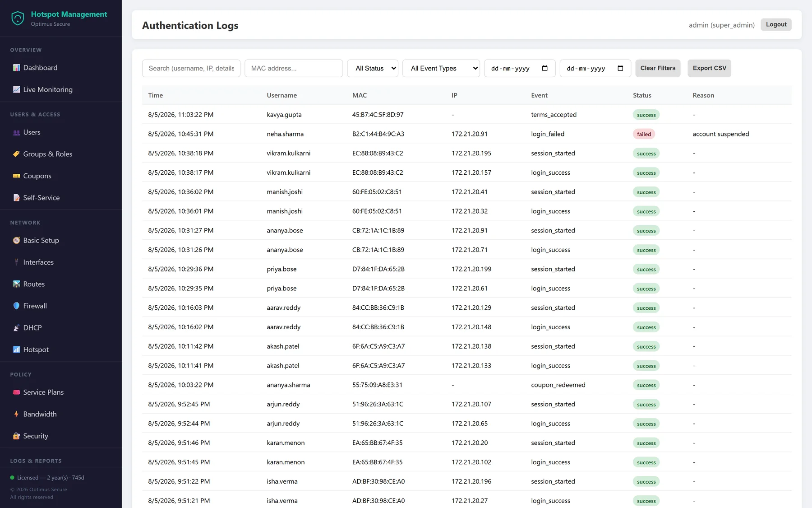Click IP 172.21.20.196 for isha.verma
812x508 pixels.
point(471,481)
